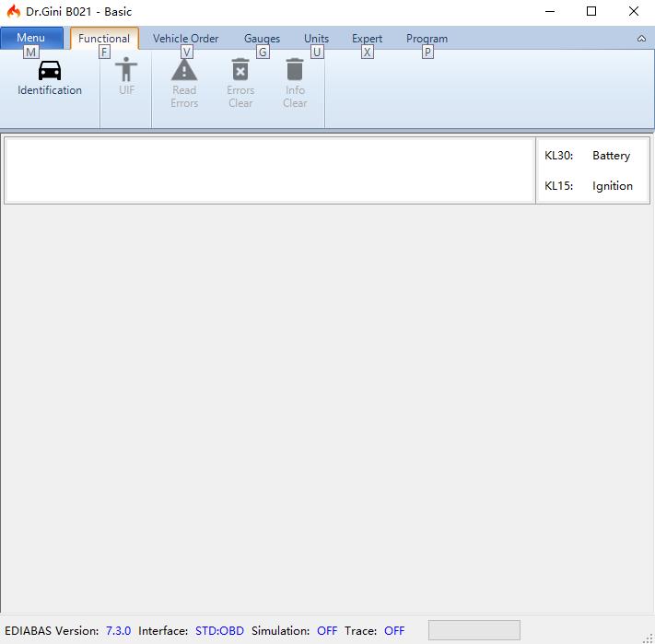Viewport: 655px width, 644px height.
Task: Maximize the Dr.Gini window
Action: [591, 11]
